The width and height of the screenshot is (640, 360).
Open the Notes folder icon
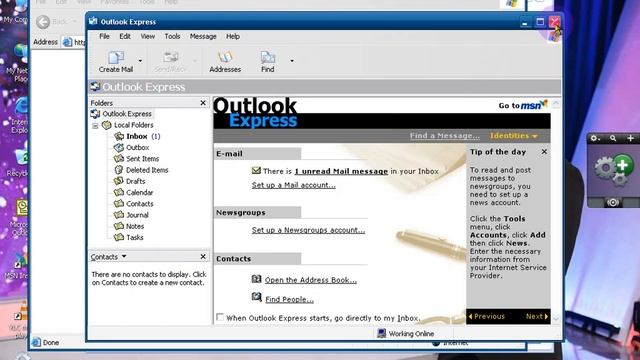tap(119, 226)
